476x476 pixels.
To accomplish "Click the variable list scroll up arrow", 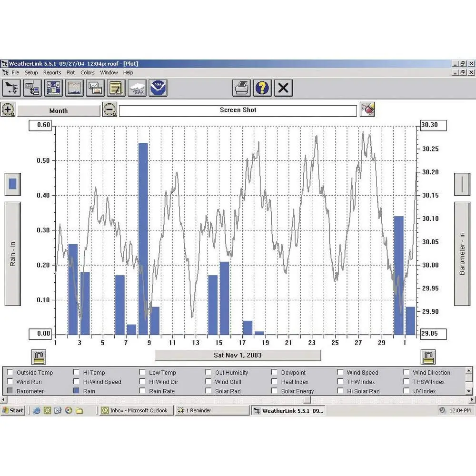I will click(469, 371).
